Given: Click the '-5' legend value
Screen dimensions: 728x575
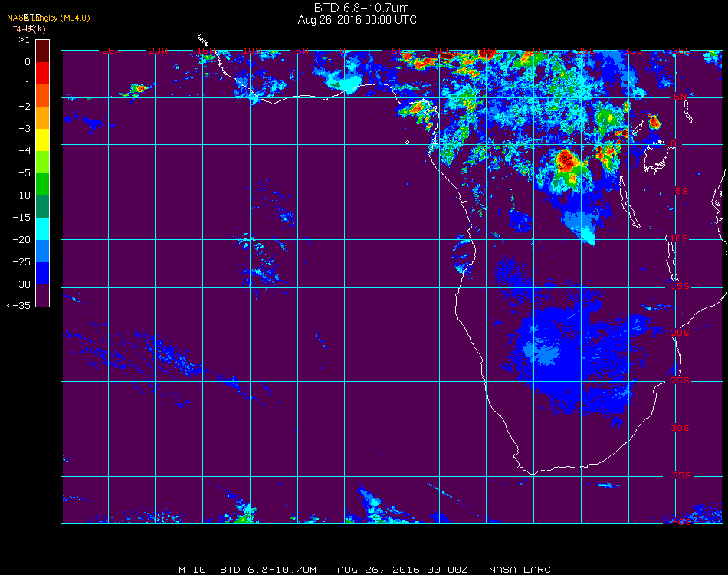Looking at the screenshot, I should point(25,172).
